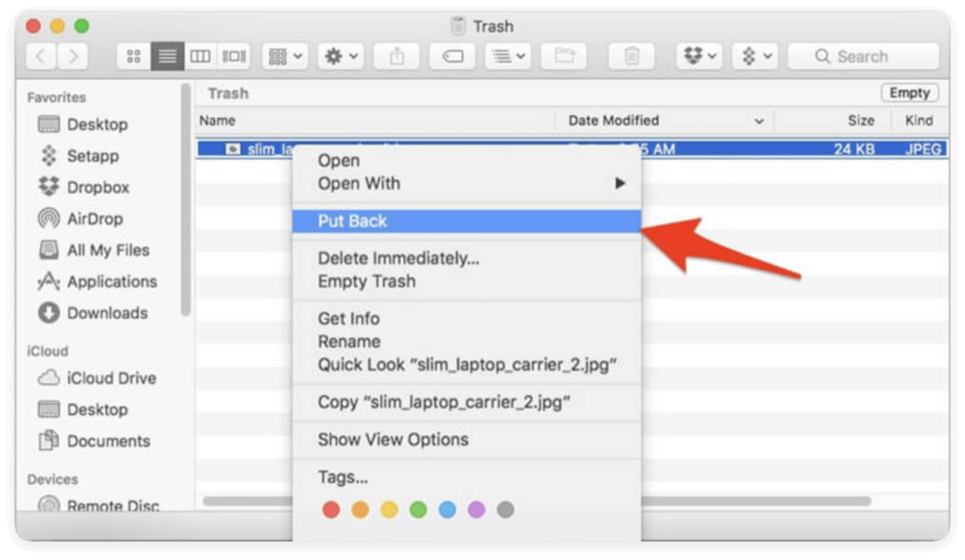Switch to cover flow view
The image size is (965, 560).
point(233,55)
